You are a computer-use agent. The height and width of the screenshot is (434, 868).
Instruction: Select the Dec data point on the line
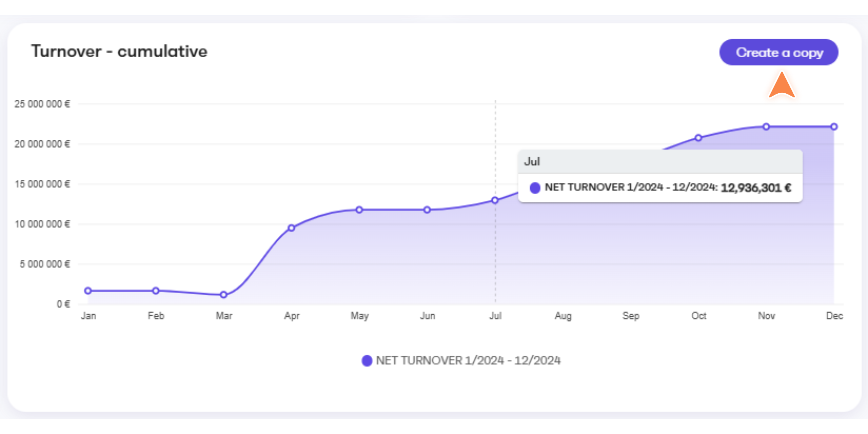[x=834, y=127]
